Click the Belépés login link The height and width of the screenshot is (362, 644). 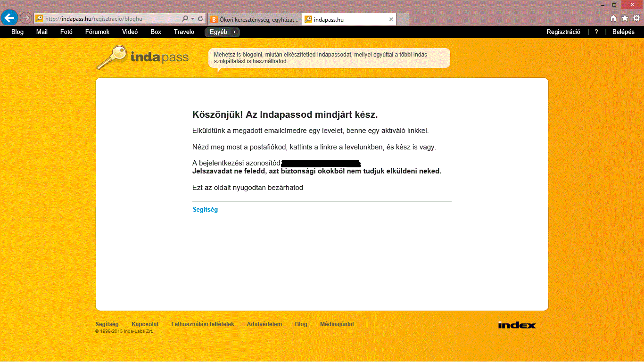click(x=623, y=32)
